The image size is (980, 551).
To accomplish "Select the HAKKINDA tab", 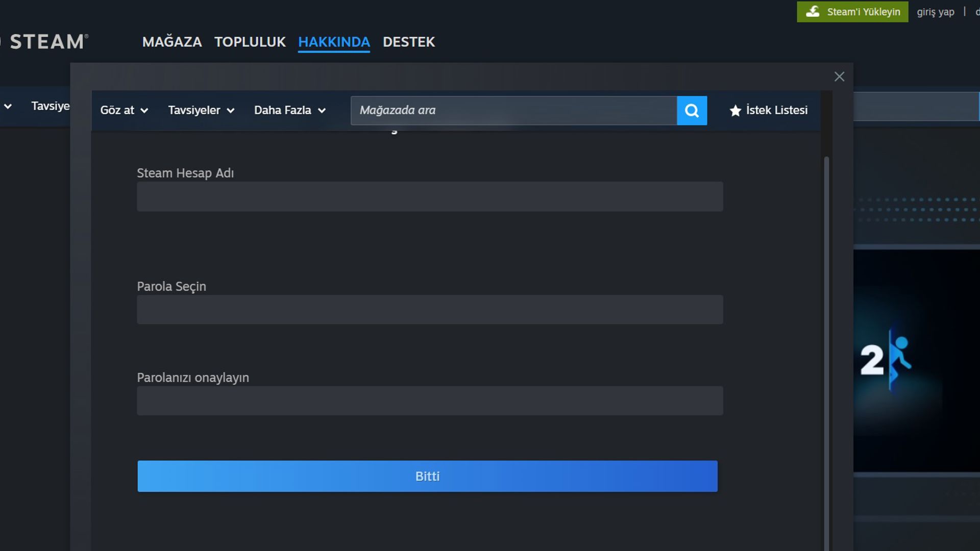I will [334, 42].
